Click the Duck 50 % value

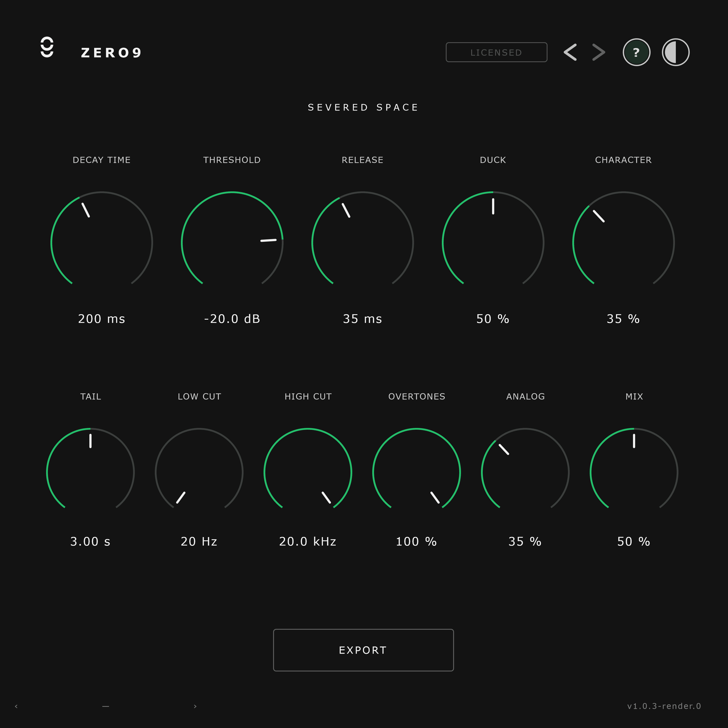coord(493,319)
